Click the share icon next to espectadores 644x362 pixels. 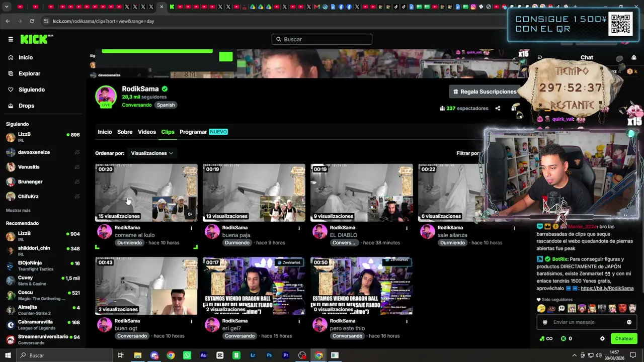[498, 108]
